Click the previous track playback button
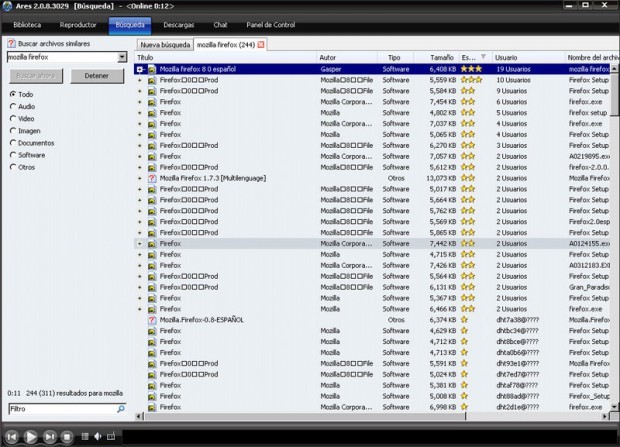Image resolution: width=620 pixels, height=447 pixels. point(12,437)
